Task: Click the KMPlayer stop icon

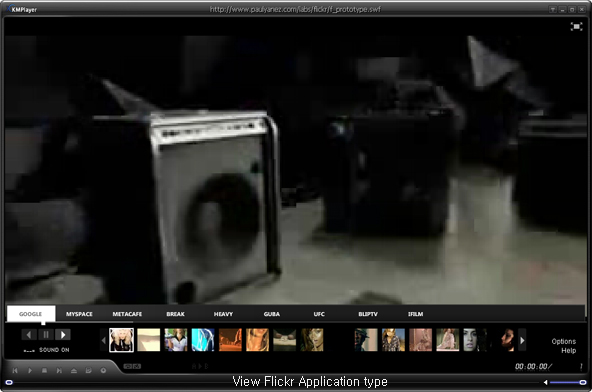Action: pos(44,370)
